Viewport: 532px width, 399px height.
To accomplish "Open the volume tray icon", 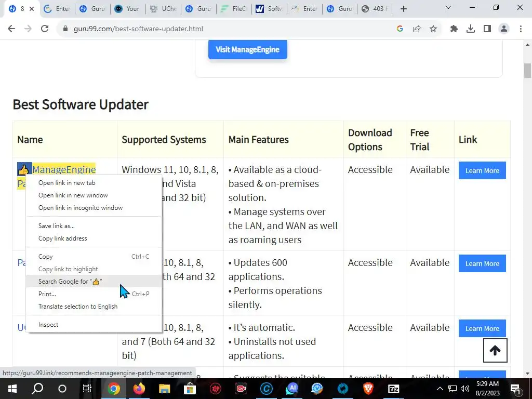I will pos(465,389).
